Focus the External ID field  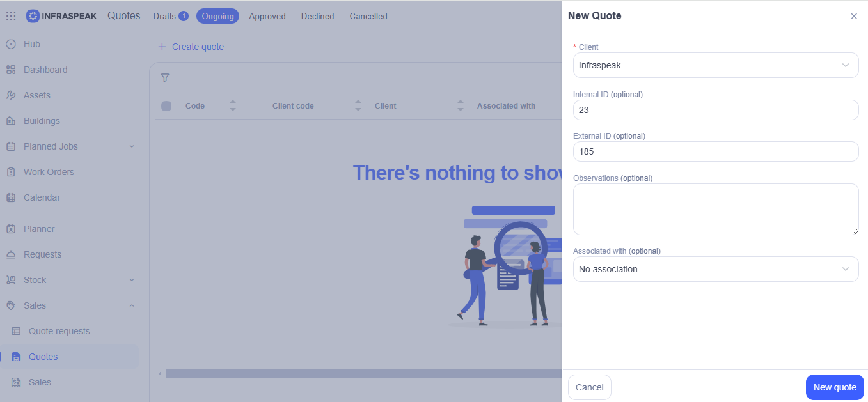click(x=716, y=151)
